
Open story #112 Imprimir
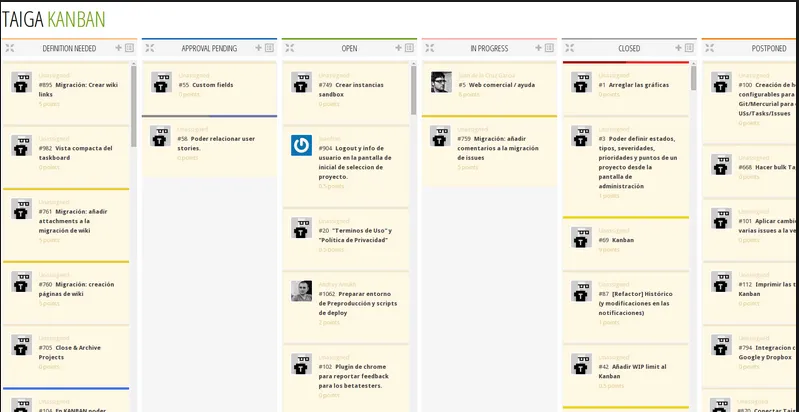767,289
